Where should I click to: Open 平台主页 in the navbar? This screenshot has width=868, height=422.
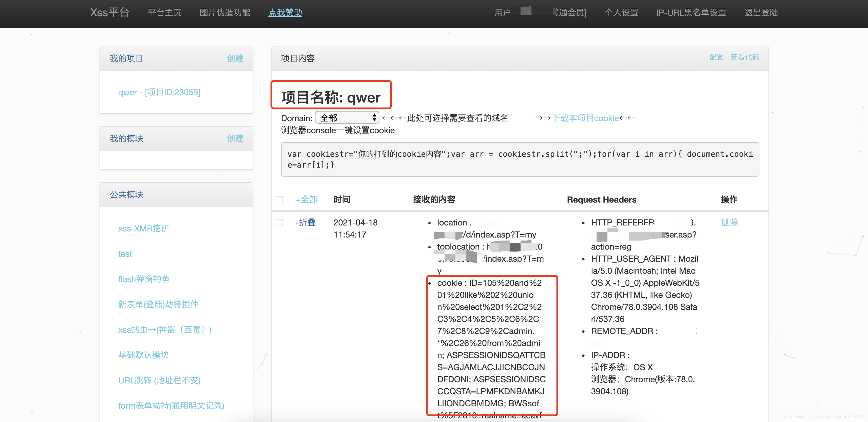[164, 13]
